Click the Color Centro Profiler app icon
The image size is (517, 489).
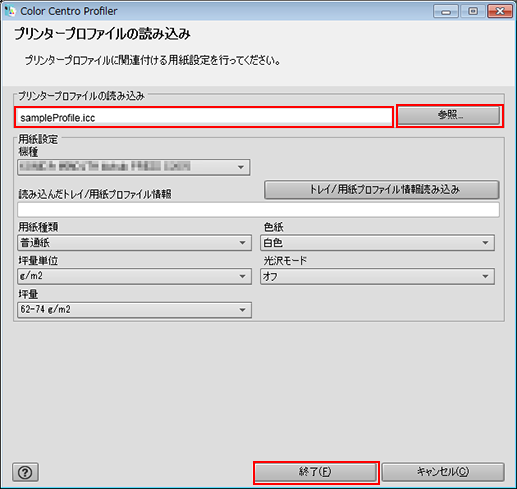tap(10, 11)
